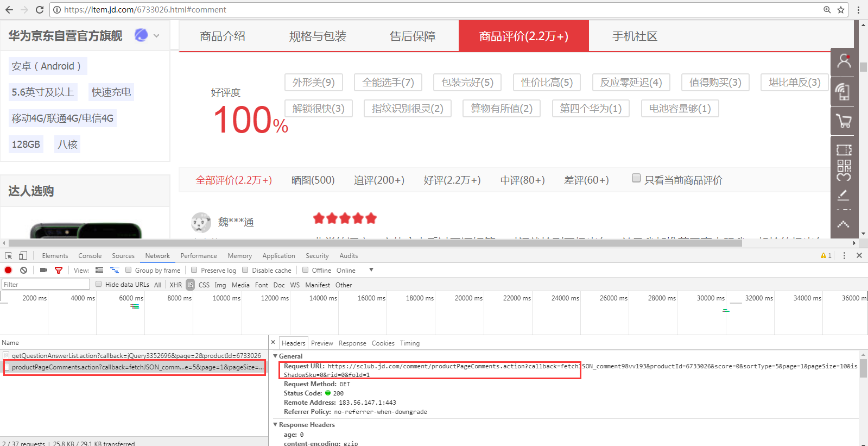868x446 pixels.
Task: Toggle the network filter funnel icon
Action: [59, 270]
